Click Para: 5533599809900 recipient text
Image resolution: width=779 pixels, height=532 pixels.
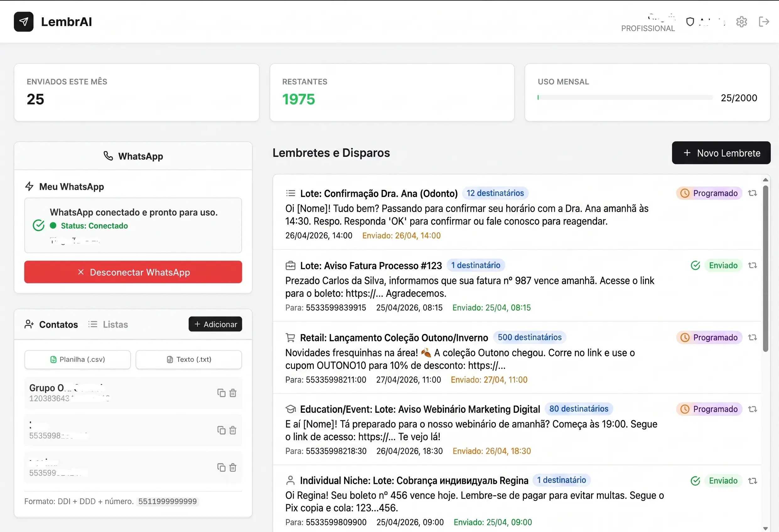[x=326, y=522]
